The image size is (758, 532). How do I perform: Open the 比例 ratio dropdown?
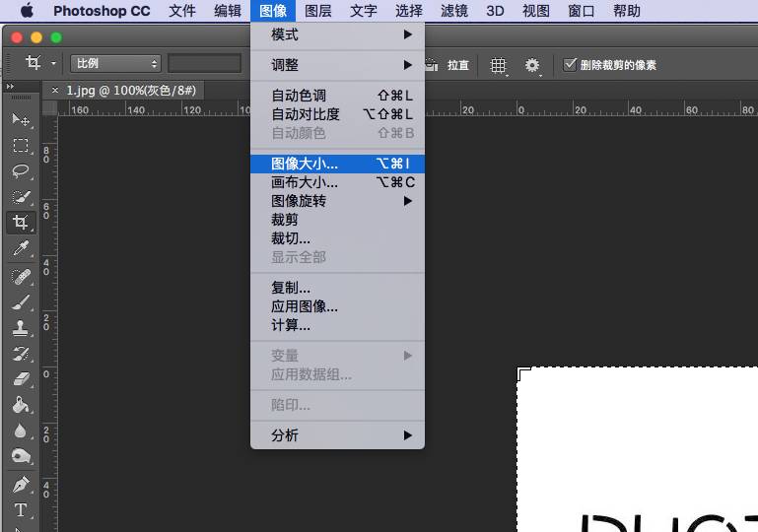tap(115, 63)
